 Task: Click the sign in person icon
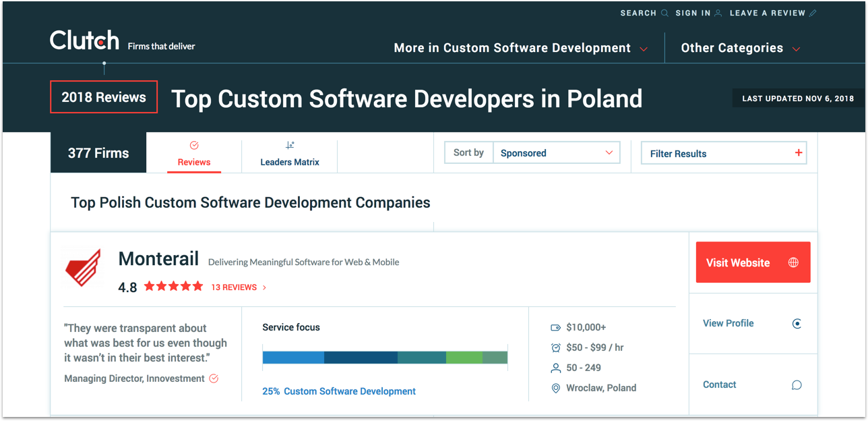(718, 13)
